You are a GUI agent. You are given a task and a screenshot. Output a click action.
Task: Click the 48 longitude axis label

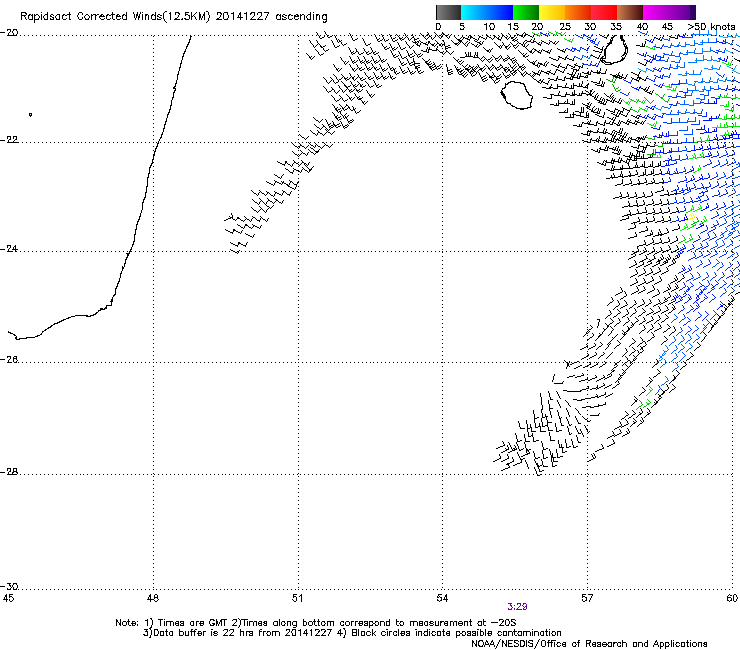click(x=152, y=599)
